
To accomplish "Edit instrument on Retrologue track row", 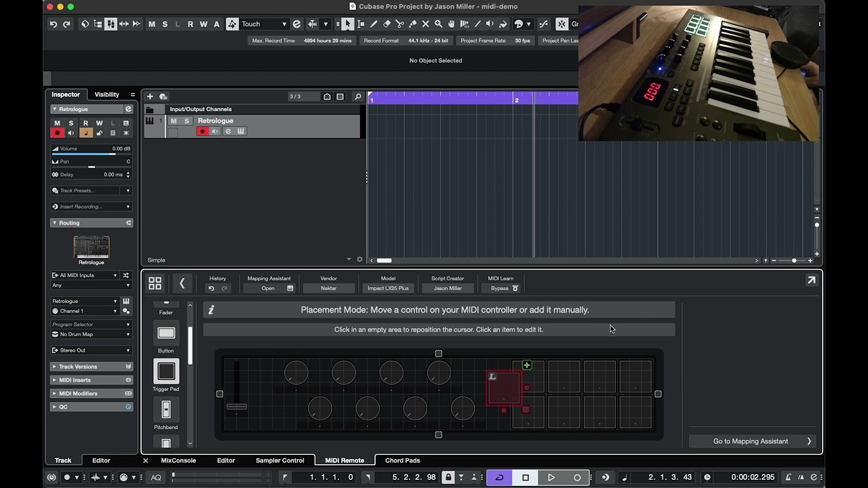I will (x=228, y=131).
